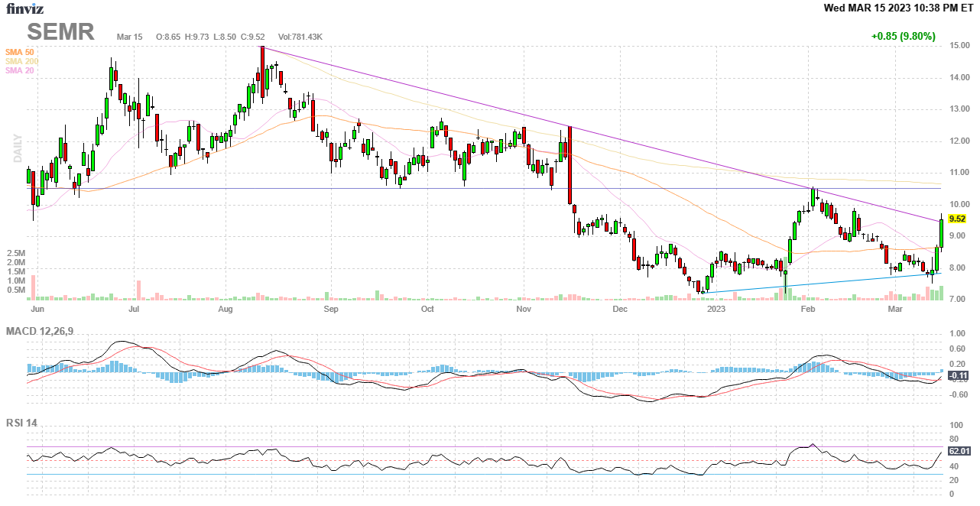Click the SMA 20 legend label
This screenshot has width=980, height=506.
(x=19, y=71)
